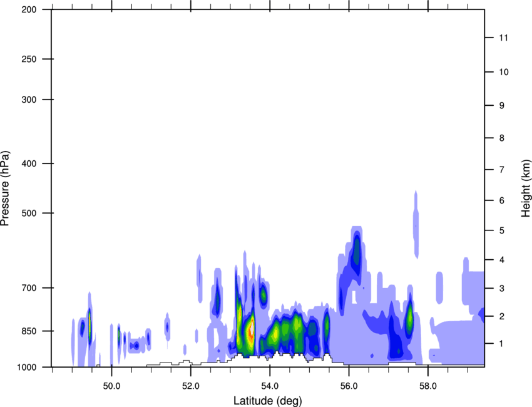Click the 3 km height label
Image resolution: width=532 pixels, height=407 pixels.
502,289
